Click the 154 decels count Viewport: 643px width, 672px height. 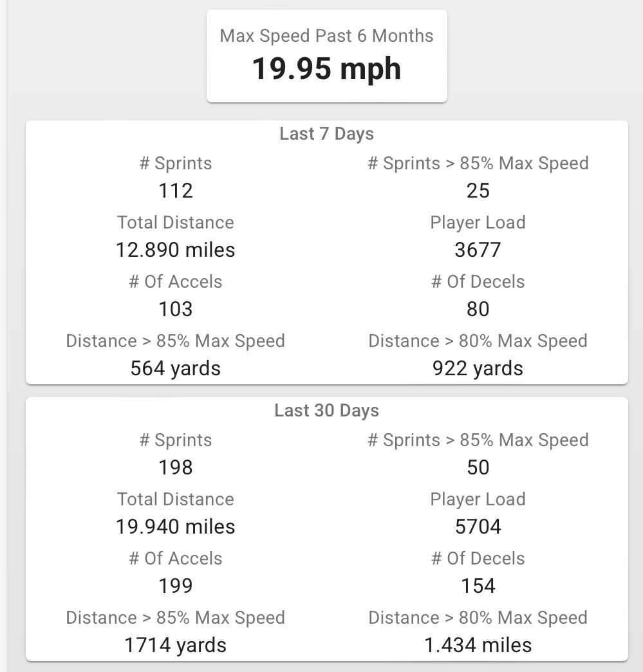click(478, 586)
